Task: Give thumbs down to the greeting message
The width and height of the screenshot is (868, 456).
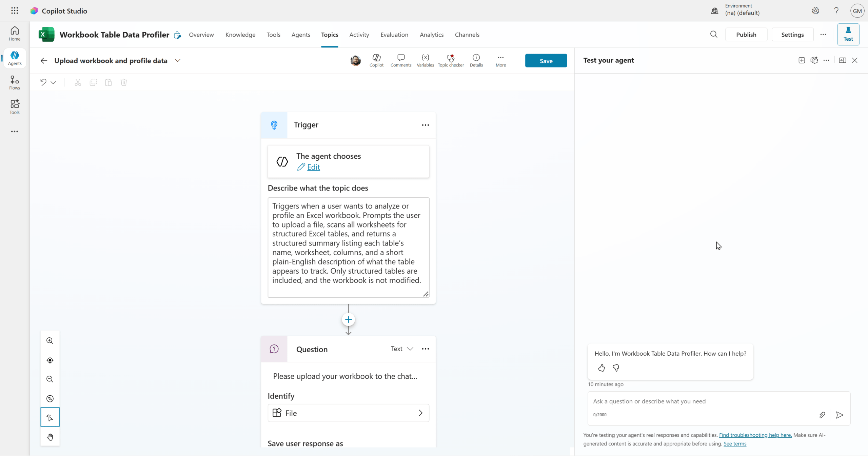Action: 616,368
